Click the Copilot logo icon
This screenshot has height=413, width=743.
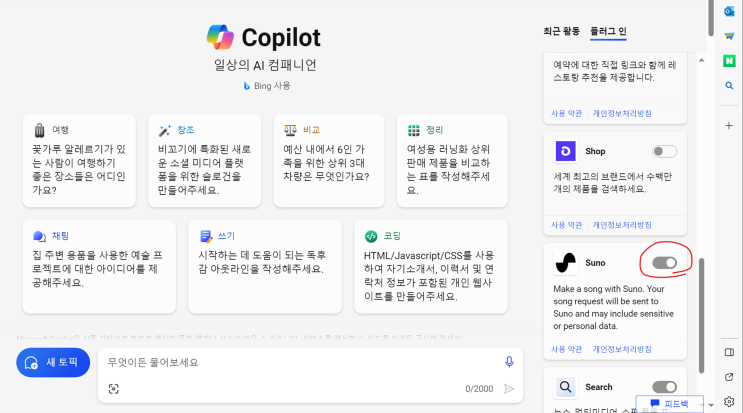[220, 37]
